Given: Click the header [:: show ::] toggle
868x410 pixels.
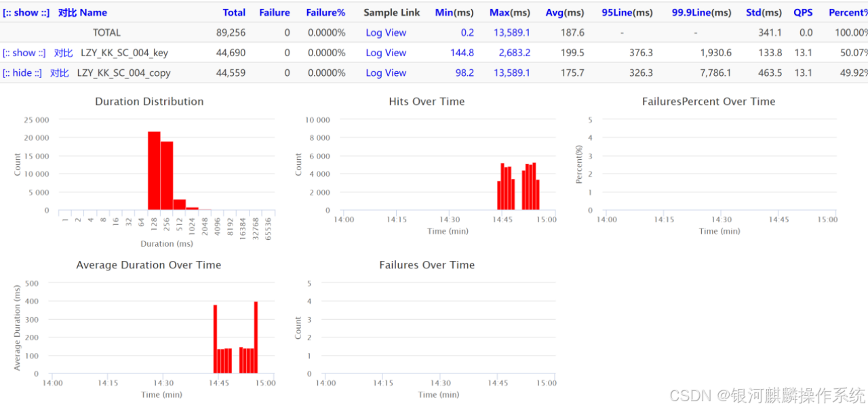Looking at the screenshot, I should 26,12.
